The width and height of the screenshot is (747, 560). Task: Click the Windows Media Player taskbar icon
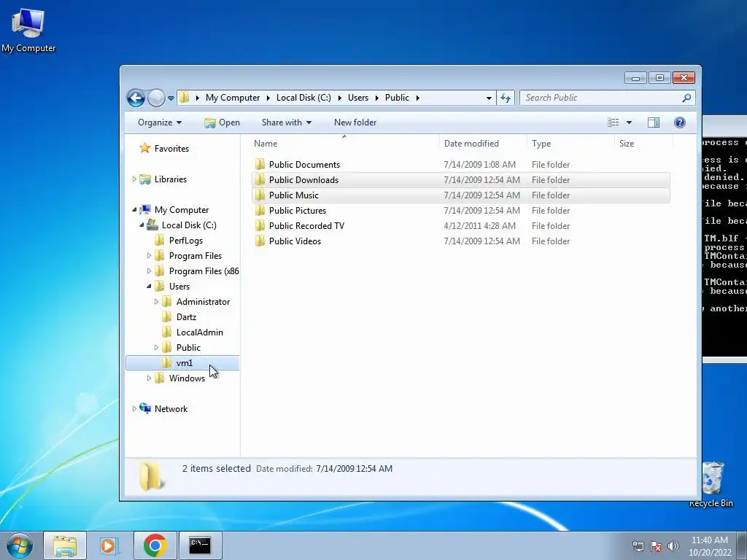point(109,545)
